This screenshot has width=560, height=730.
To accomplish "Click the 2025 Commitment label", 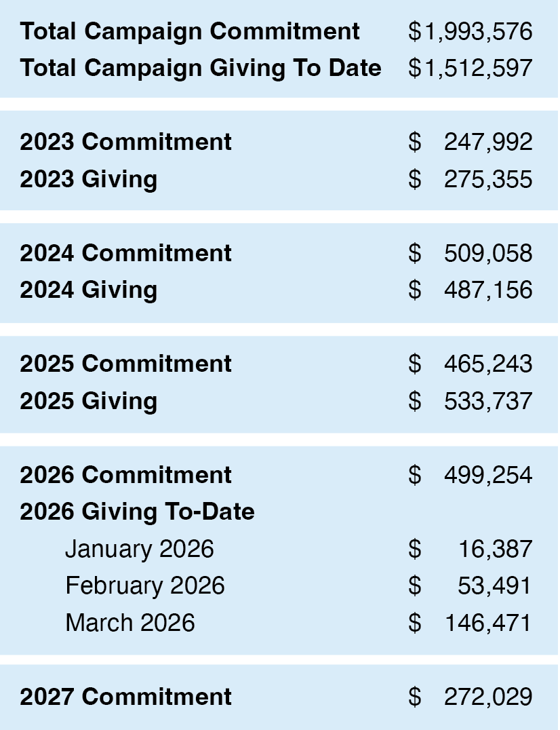I will (x=125, y=363).
